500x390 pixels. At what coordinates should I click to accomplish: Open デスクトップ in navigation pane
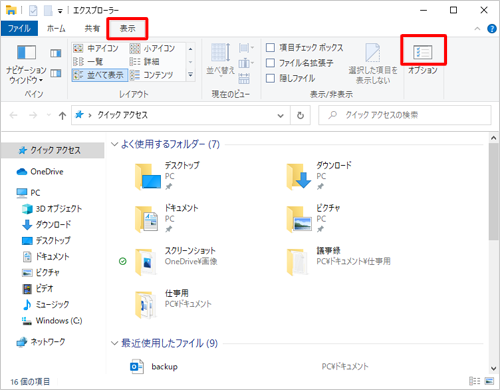tap(46, 241)
